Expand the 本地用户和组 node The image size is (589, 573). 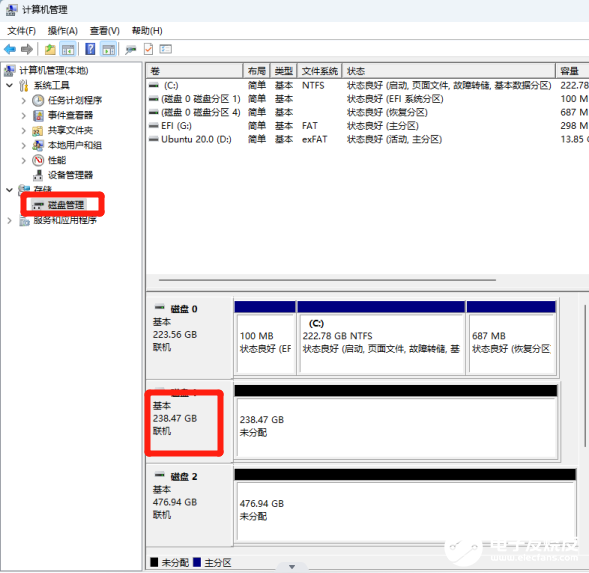[23, 145]
